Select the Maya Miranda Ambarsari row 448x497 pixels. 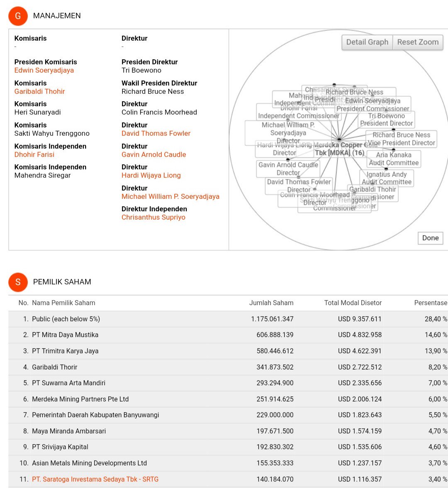(x=228, y=431)
